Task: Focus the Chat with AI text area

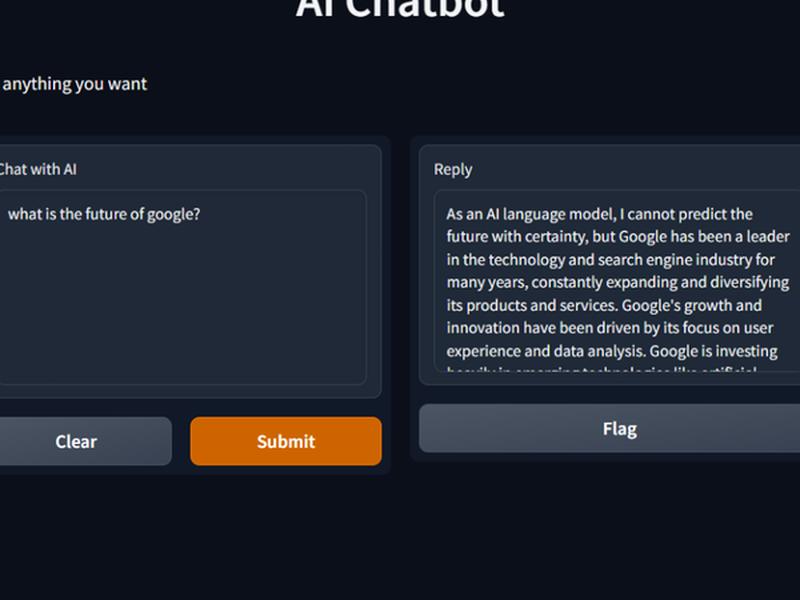Action: (183, 287)
